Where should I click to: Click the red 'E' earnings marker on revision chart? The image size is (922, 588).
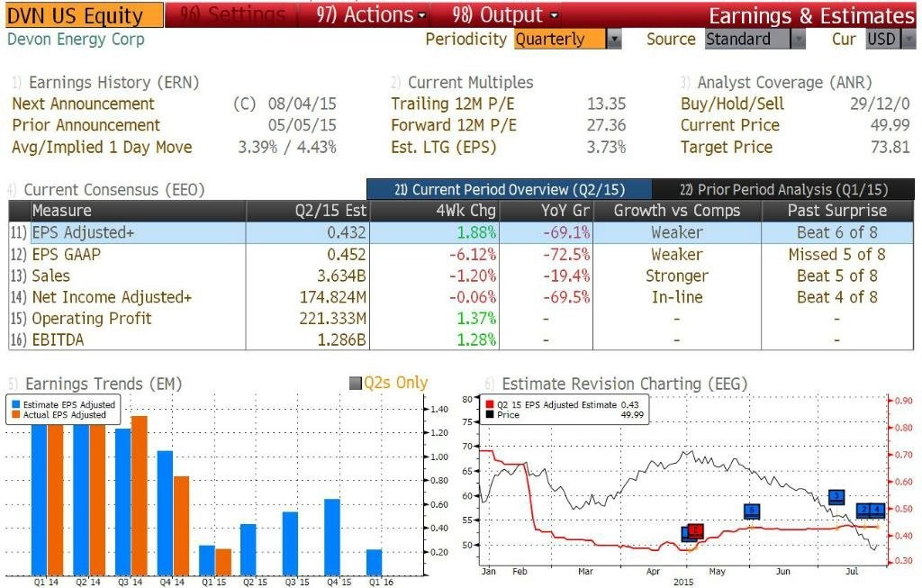(x=696, y=531)
